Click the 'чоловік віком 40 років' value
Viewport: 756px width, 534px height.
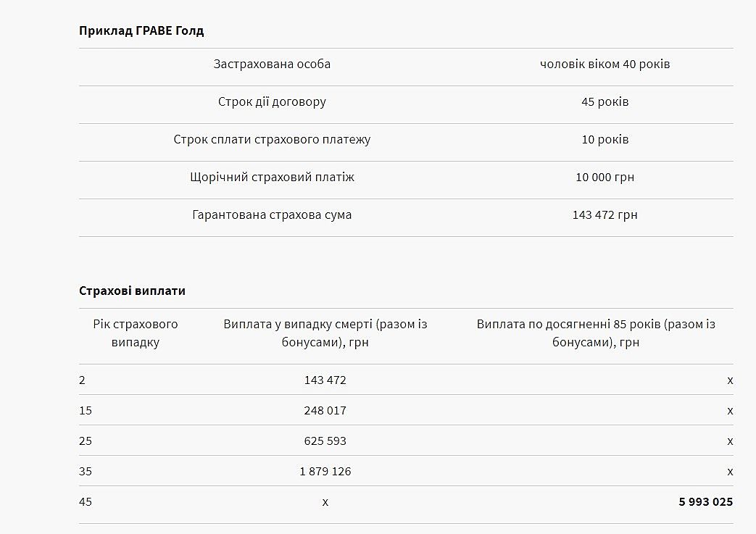coord(605,64)
